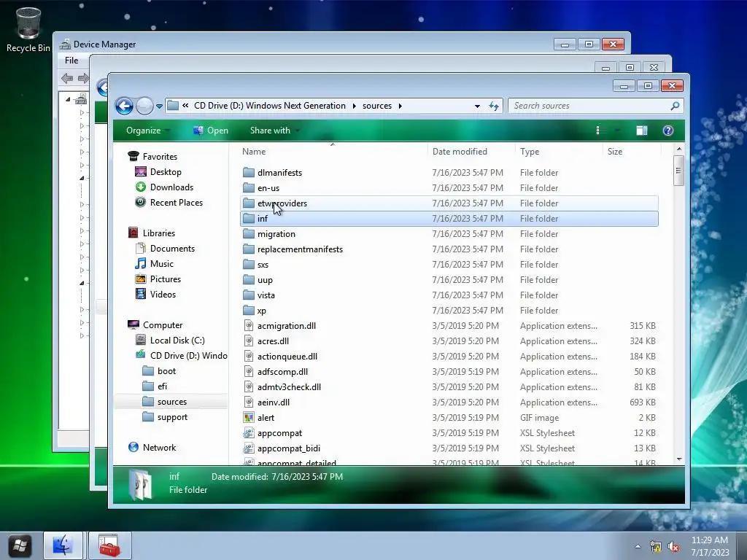Open the red toolbox taskbar icon
This screenshot has height=560, width=747.
109,545
